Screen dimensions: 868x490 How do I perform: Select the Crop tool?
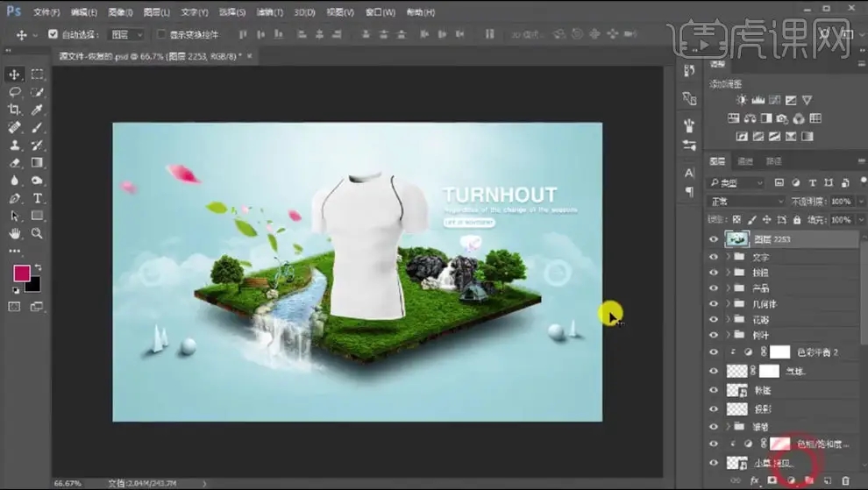[14, 110]
